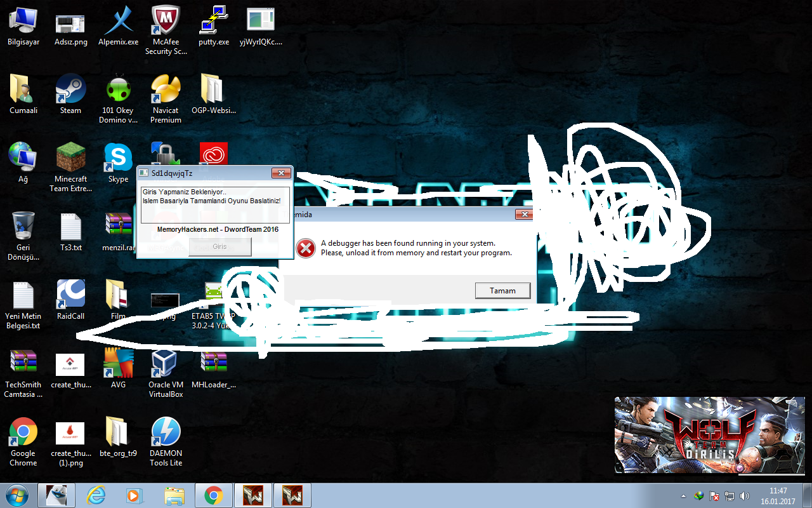812x508 pixels.
Task: Launch DAEMON Tools Lite shortcut
Action: point(166,441)
